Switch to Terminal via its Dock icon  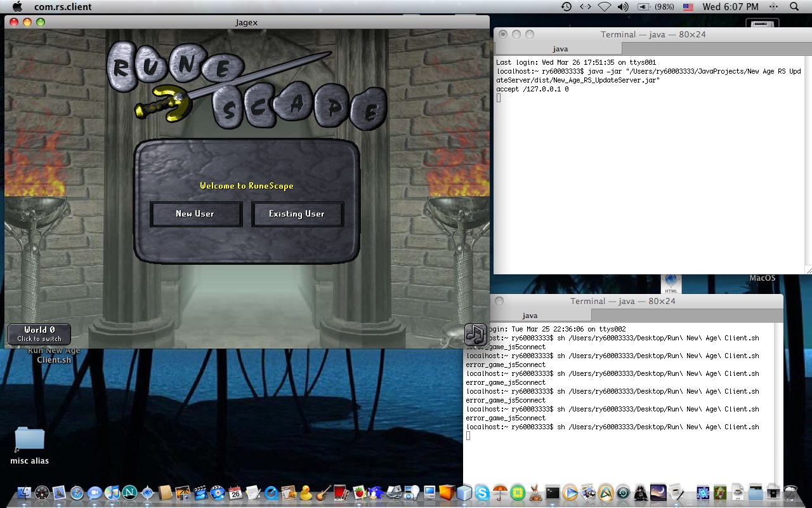[x=553, y=493]
